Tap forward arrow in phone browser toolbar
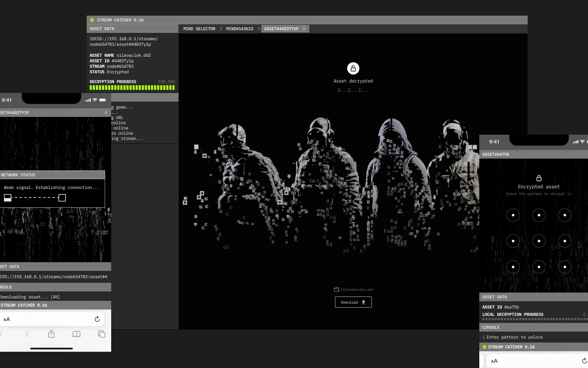 pos(27,334)
